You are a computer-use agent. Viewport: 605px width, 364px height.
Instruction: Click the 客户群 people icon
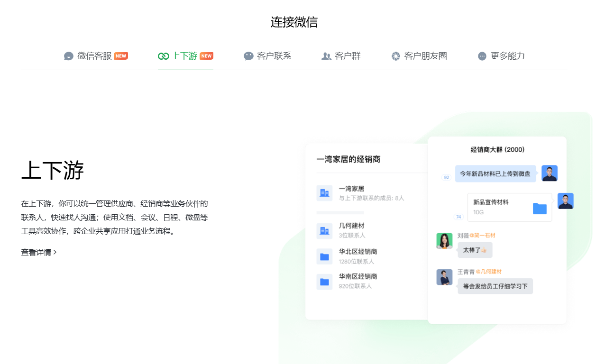point(326,56)
